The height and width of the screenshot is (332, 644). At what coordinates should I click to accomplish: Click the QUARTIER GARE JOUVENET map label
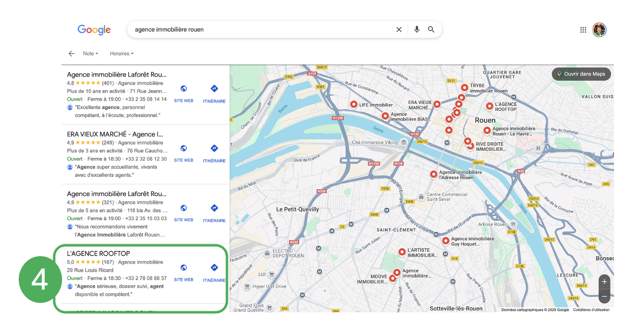[x=502, y=74]
